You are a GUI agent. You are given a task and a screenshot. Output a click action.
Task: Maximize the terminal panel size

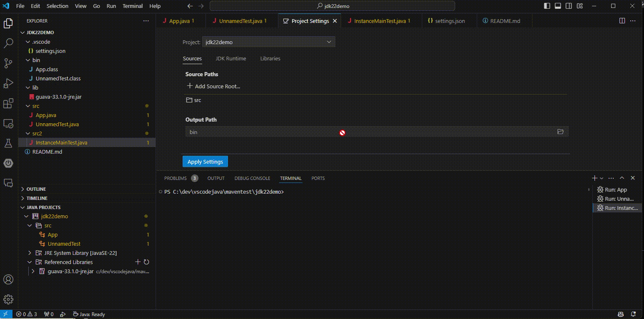coord(622,178)
